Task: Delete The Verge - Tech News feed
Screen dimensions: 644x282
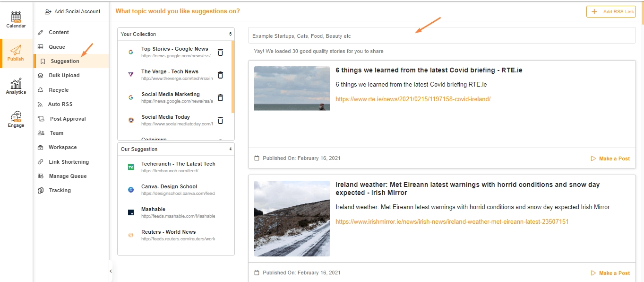Action: [x=220, y=75]
